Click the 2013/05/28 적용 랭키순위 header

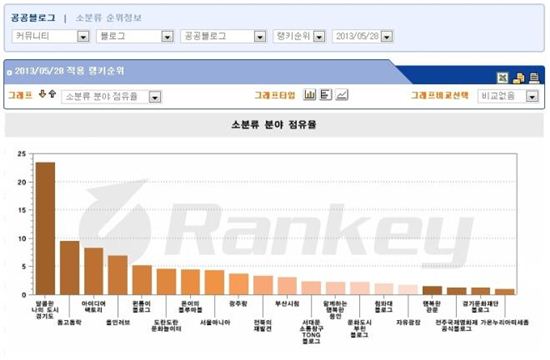coord(69,71)
